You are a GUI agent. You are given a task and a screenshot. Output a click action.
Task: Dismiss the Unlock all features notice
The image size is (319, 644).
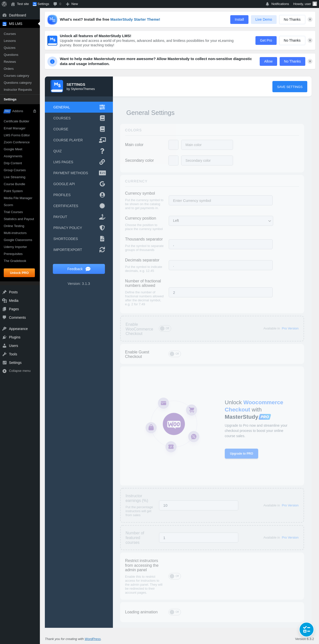[310, 41]
